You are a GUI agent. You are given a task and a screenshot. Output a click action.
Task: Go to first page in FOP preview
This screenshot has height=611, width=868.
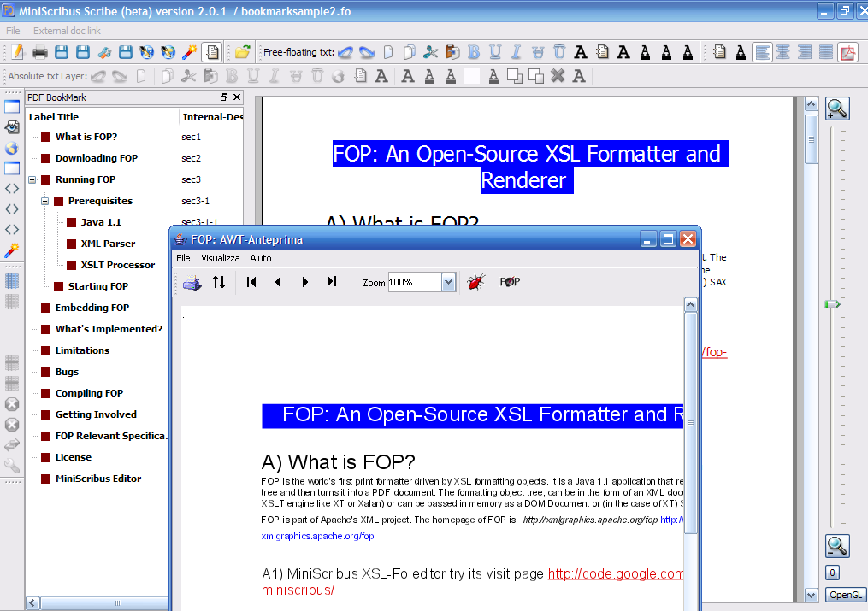pos(251,282)
